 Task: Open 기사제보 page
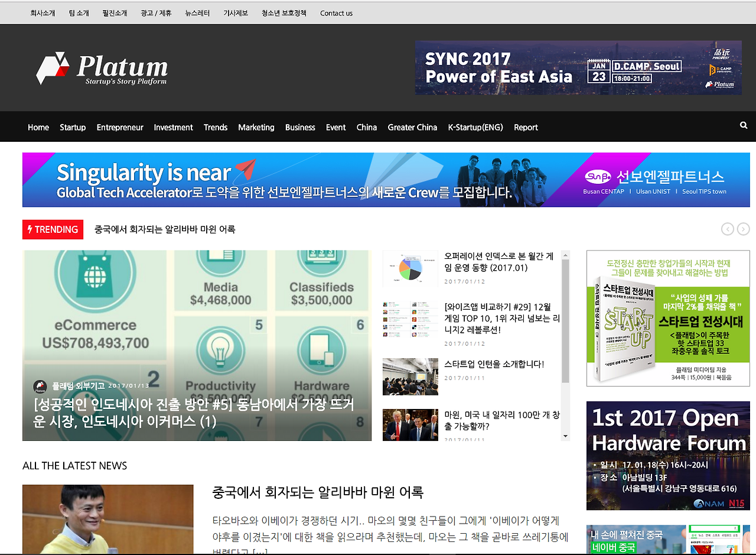point(236,13)
